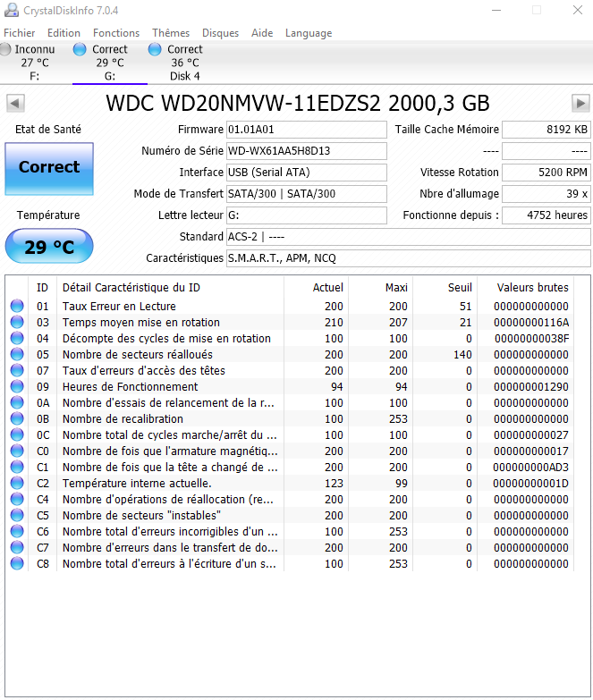
Task: Click the 29 °C temperature button
Action: (49, 247)
